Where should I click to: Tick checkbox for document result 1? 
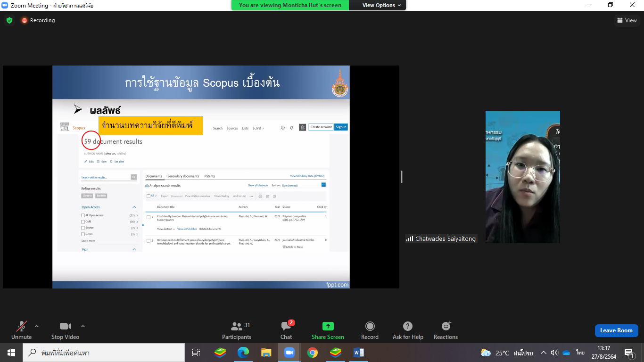pos(148,217)
